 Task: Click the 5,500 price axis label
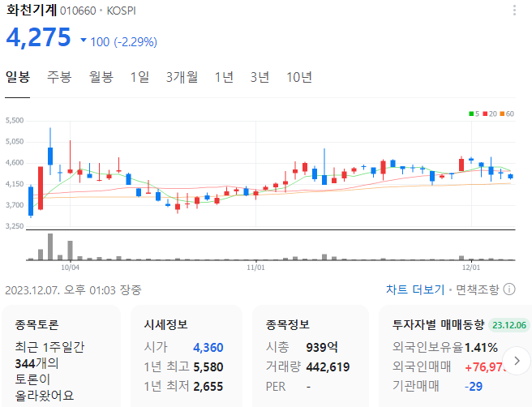coord(15,121)
